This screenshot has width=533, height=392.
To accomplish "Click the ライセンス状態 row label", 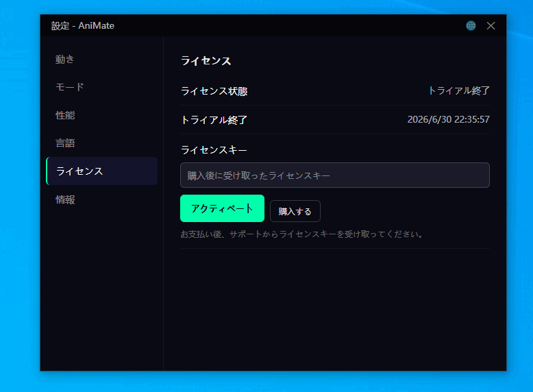I will point(214,91).
